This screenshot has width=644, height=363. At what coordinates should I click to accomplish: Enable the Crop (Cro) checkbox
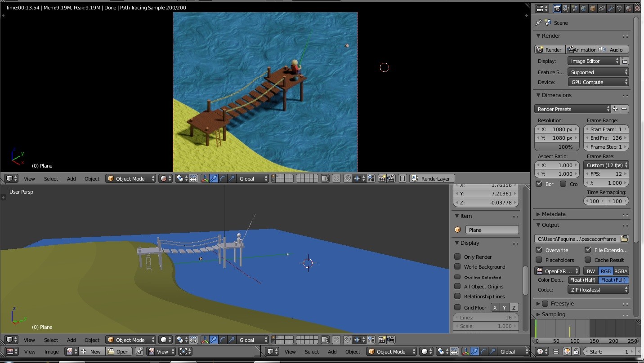coord(563,184)
